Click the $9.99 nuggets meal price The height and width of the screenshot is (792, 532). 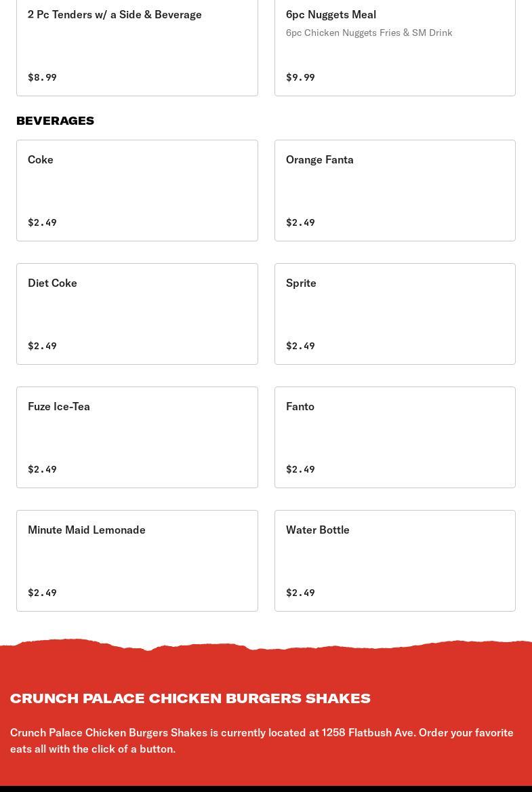300,77
